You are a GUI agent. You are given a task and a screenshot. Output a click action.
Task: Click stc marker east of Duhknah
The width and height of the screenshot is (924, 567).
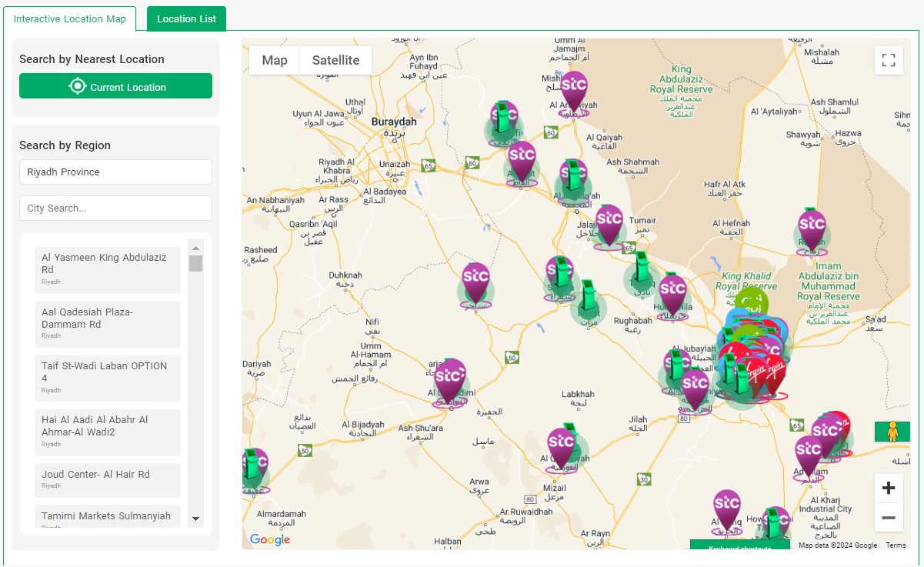point(475,285)
